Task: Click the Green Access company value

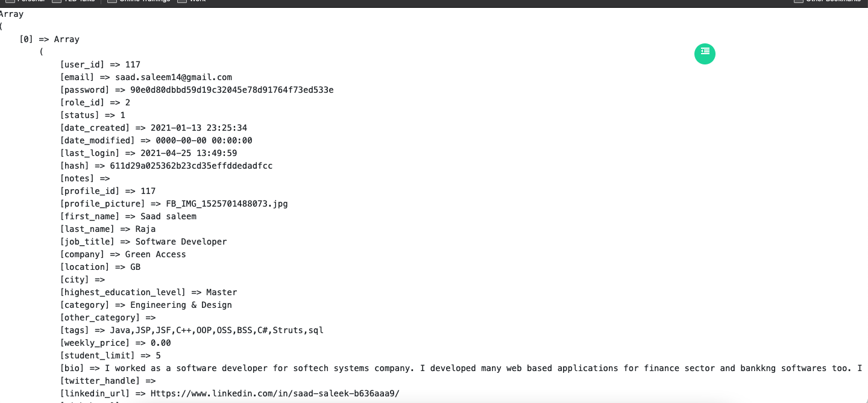Action: tap(156, 254)
